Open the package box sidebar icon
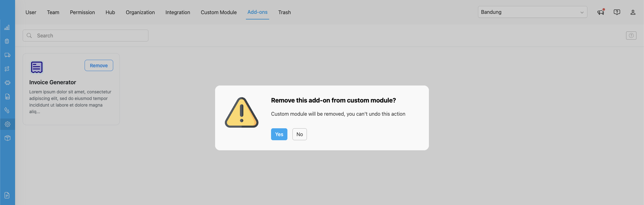The image size is (644, 205). coord(8,138)
